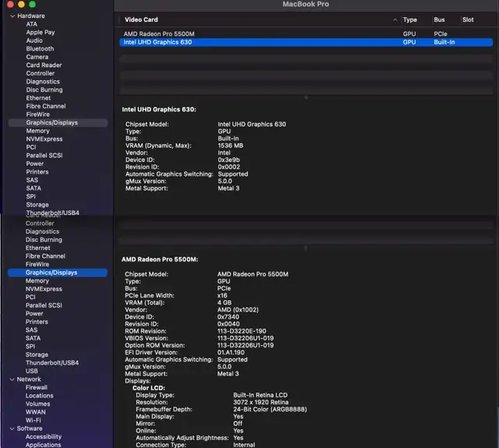499x448 pixels.
Task: Select the gray-highlighted Graphics/Displays entry
Action: tap(58, 123)
